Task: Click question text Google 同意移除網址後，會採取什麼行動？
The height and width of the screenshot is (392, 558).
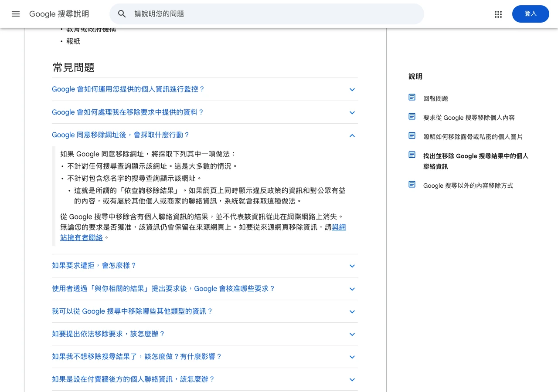Action: (x=121, y=135)
